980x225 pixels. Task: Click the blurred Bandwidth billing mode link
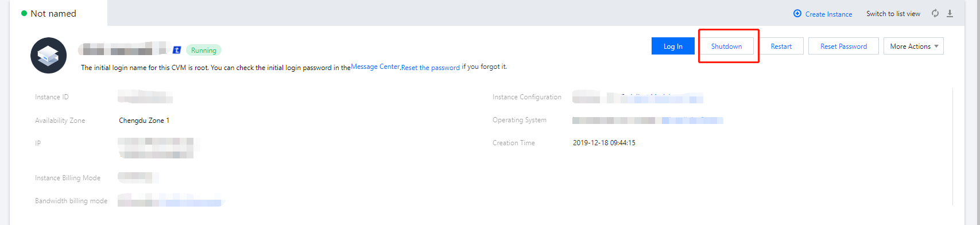[191, 201]
